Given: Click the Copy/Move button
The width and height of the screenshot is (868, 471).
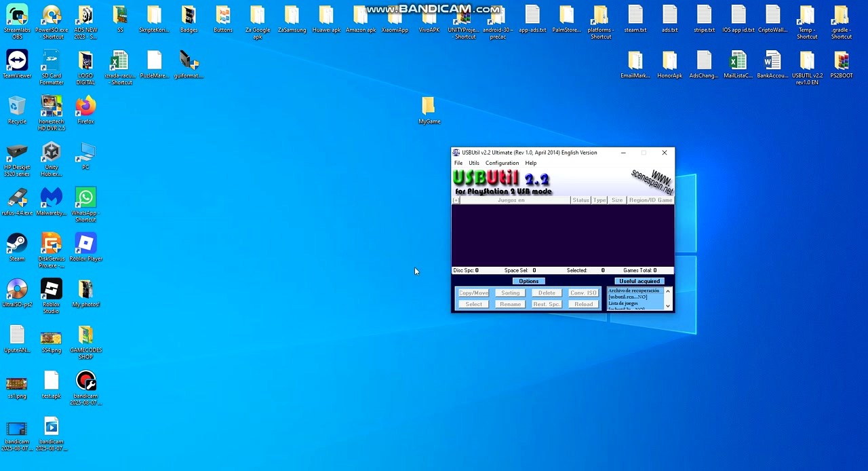Looking at the screenshot, I should coord(473,293).
